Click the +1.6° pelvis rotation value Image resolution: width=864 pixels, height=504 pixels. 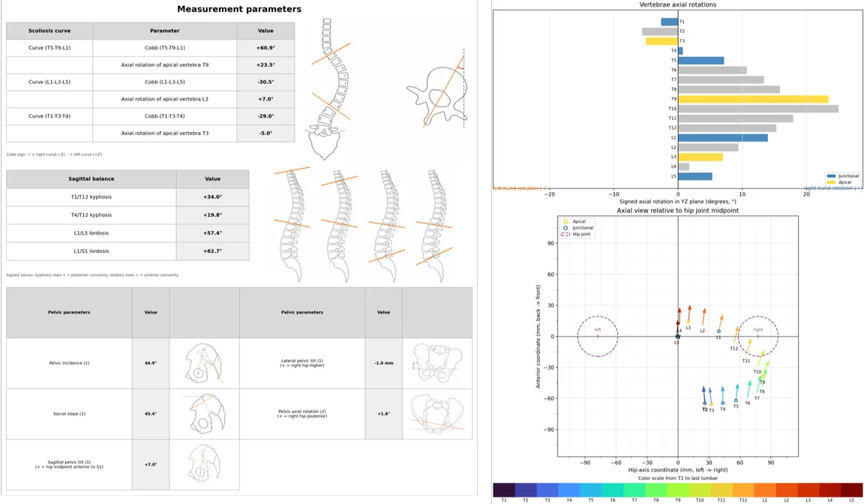point(383,414)
